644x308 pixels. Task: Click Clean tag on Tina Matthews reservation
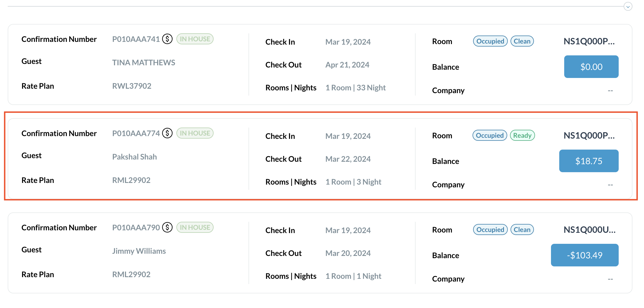522,41
